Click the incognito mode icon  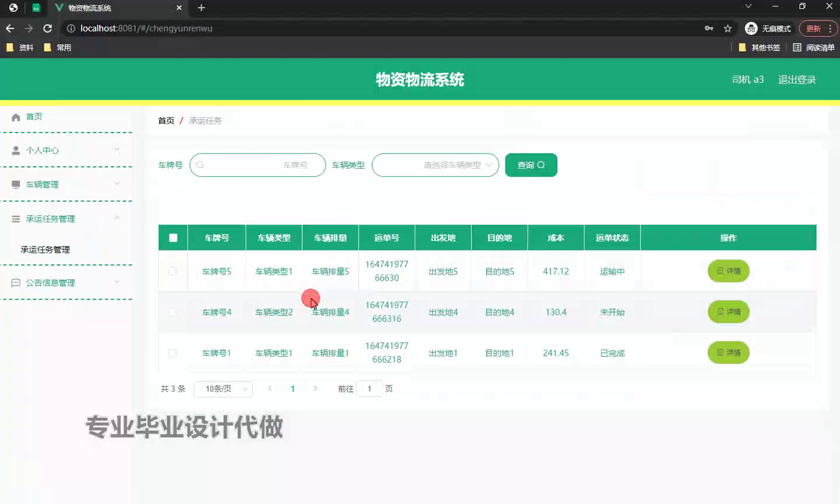(751, 28)
